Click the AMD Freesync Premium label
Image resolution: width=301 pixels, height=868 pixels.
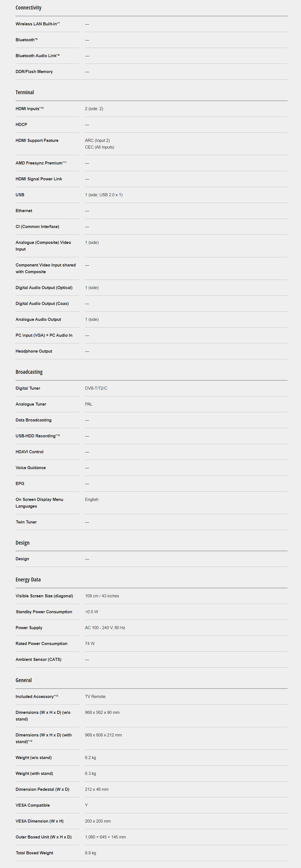[40, 163]
